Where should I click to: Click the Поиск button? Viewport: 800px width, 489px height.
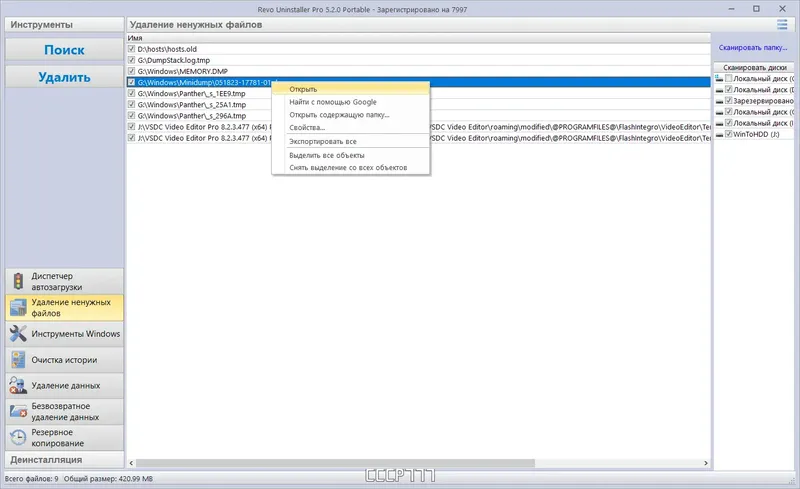64,50
